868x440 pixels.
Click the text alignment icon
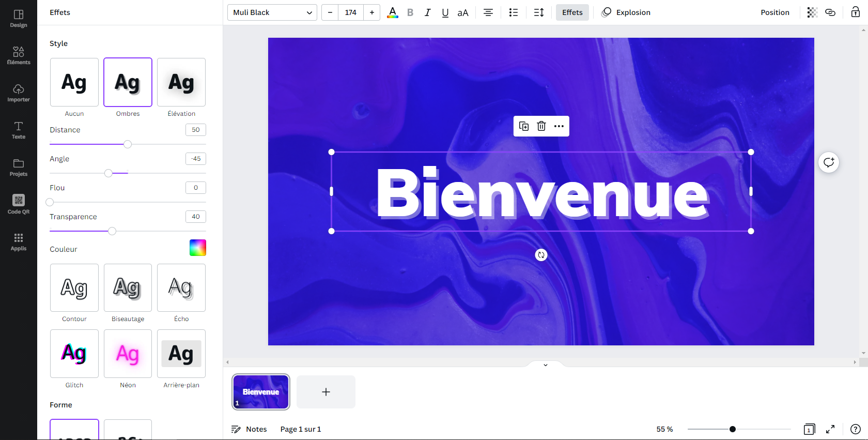488,12
